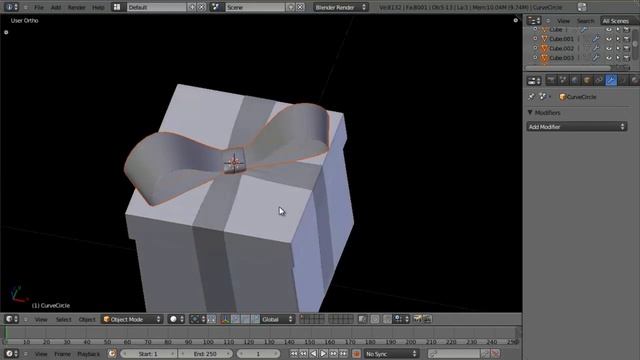Select the Modifiers wrench tab
The height and width of the screenshot is (360, 640).
pyautogui.click(x=611, y=80)
